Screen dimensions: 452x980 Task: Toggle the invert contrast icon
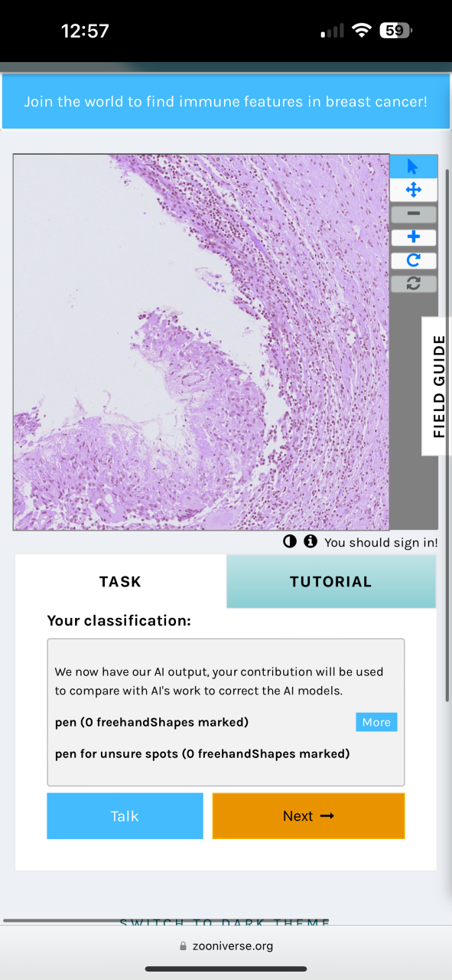[290, 541]
